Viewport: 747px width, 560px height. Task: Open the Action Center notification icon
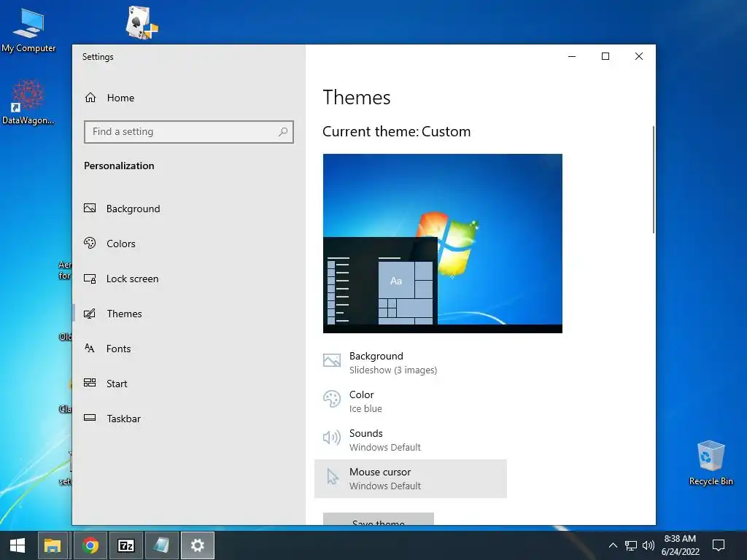tap(719, 545)
